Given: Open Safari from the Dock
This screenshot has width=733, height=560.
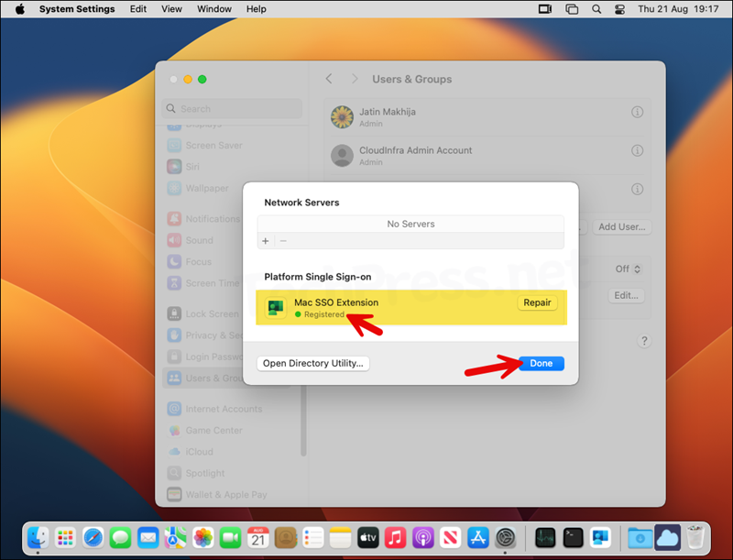Looking at the screenshot, I should (93, 538).
